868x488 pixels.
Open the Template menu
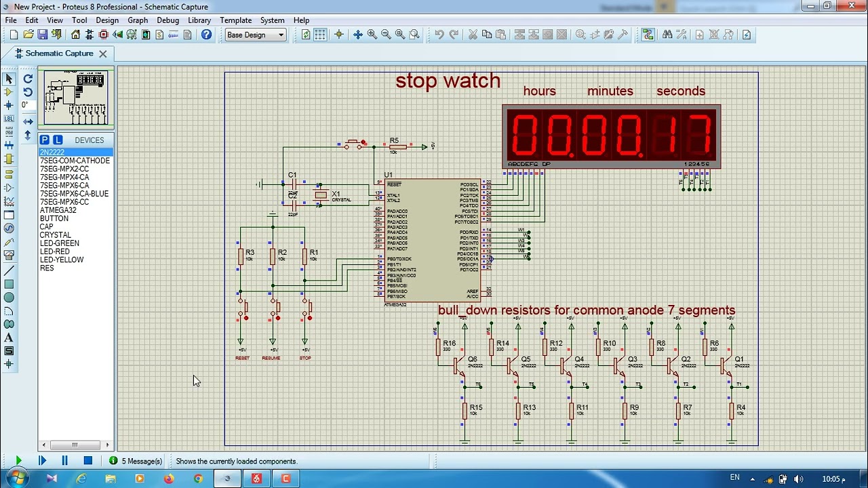coord(236,20)
